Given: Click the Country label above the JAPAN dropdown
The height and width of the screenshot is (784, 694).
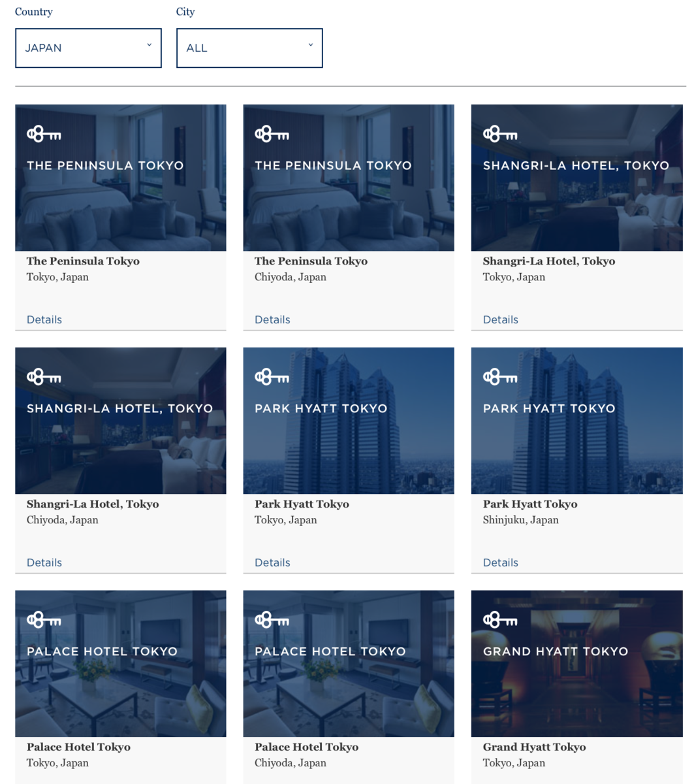Looking at the screenshot, I should point(34,12).
